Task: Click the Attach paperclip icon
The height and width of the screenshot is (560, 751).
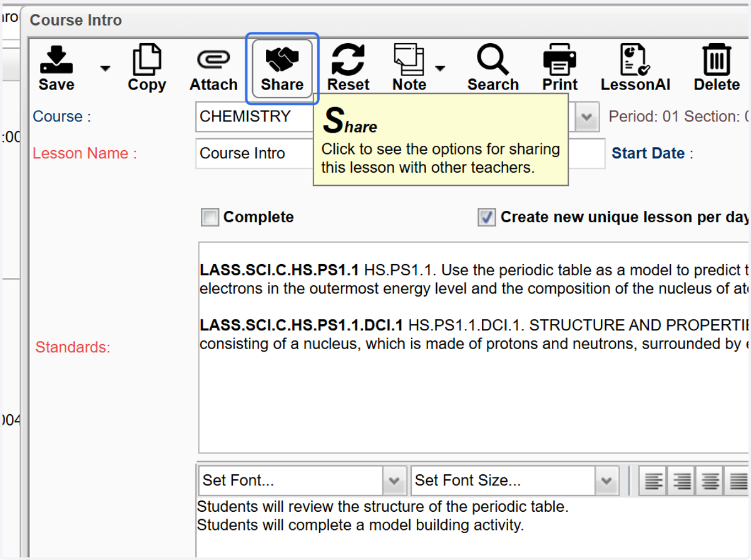Action: click(x=213, y=68)
